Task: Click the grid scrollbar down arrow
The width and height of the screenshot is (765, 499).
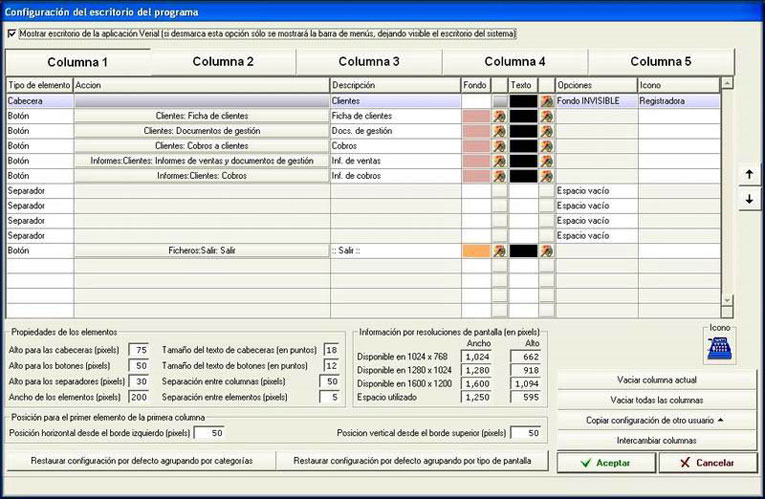Action: [727, 300]
